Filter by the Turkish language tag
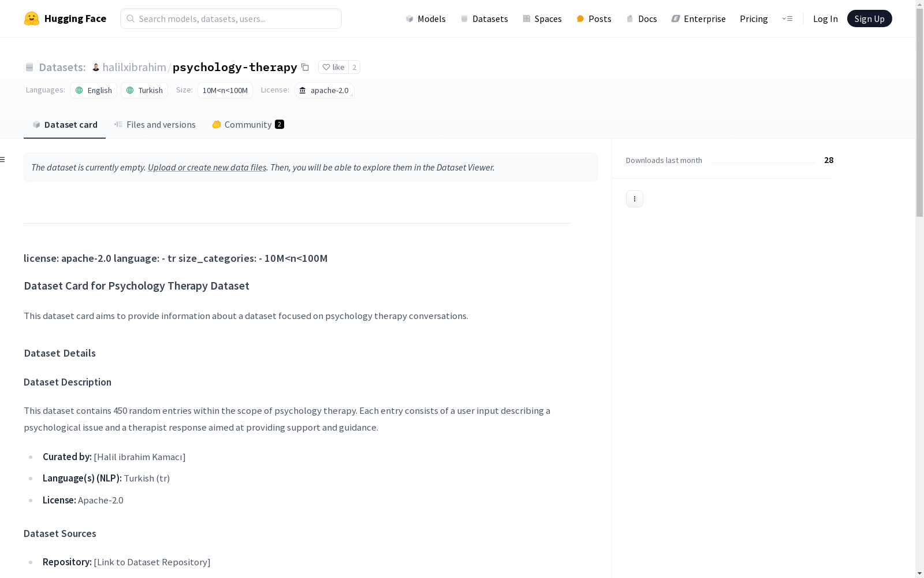The width and height of the screenshot is (924, 578). (144, 90)
